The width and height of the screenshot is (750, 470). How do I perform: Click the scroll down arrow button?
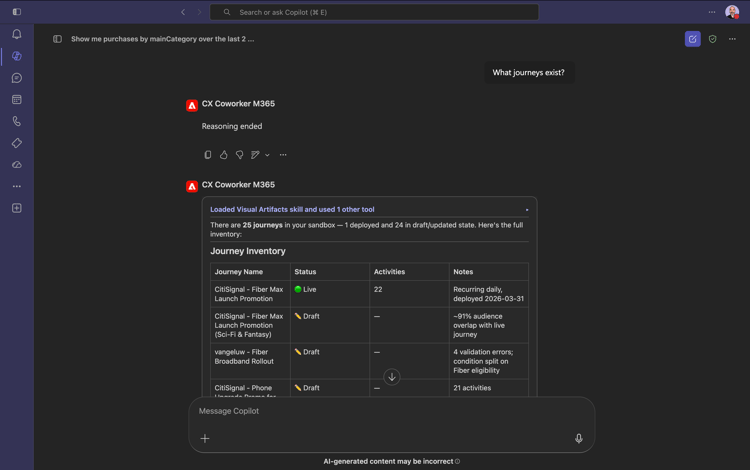[x=392, y=377]
